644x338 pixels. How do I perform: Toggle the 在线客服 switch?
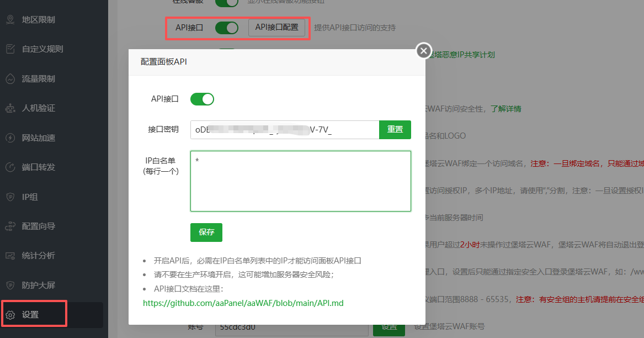(226, 3)
